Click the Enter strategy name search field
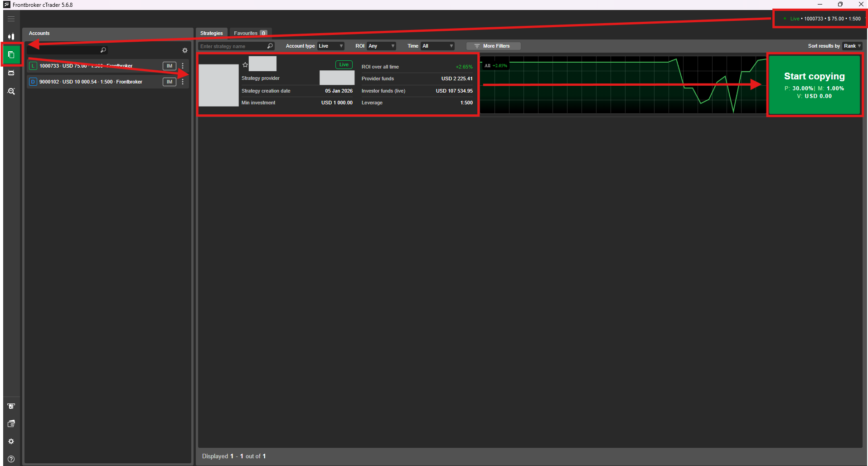Viewport: 868px width, 466px height. coord(233,46)
